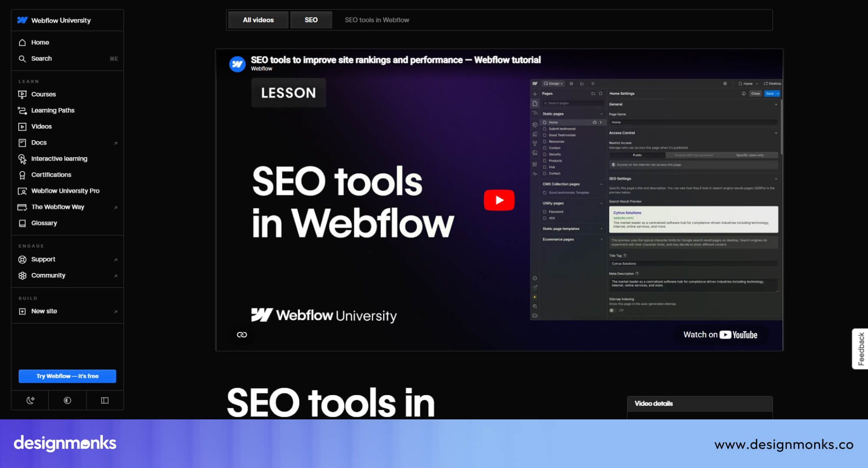
Task: Open the sidebar Search
Action: 67,59
